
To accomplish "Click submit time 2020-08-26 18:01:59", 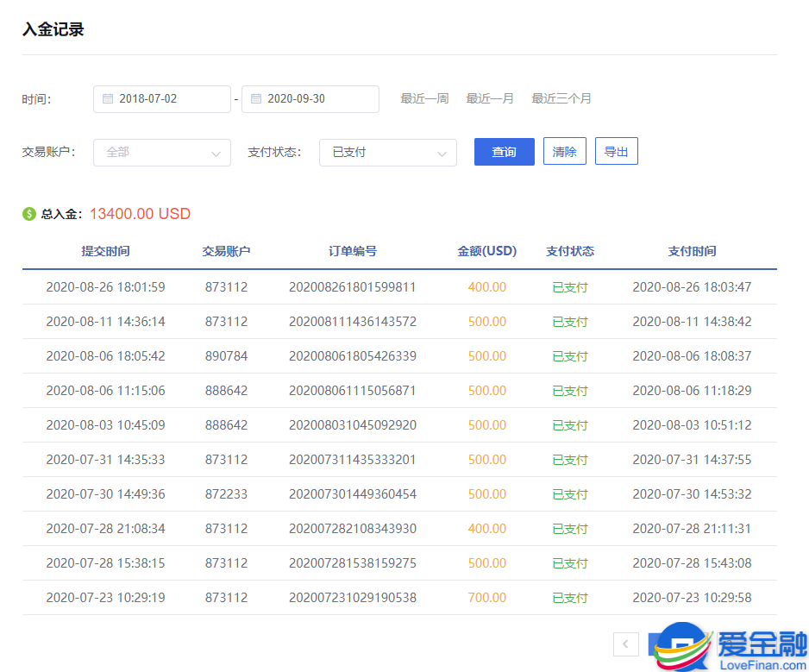I will point(106,287).
